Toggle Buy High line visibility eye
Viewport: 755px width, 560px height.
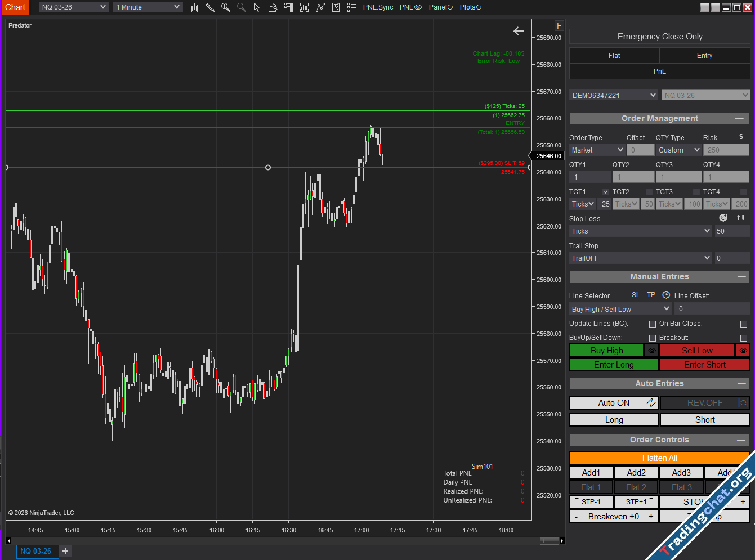tap(651, 351)
